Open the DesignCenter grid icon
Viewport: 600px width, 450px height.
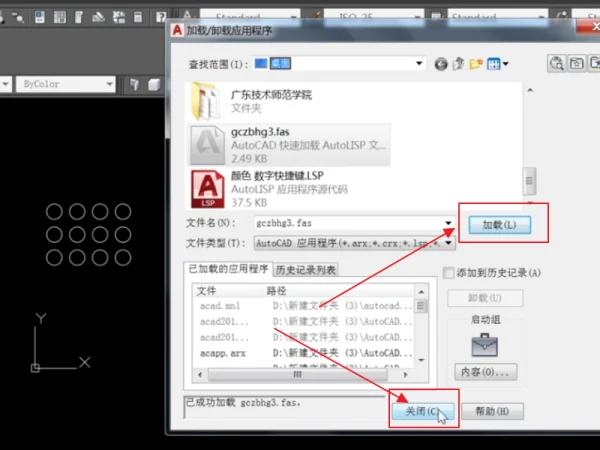pyautogui.click(x=60, y=17)
